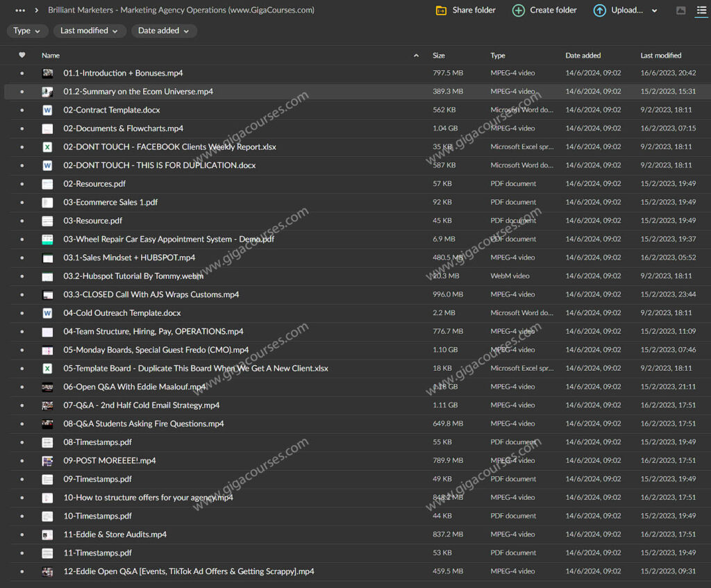The height and width of the screenshot is (588, 711).
Task: Click the video thumbnail for 01.1-Introduction + Bonuses.mp4
Action: [x=47, y=73]
